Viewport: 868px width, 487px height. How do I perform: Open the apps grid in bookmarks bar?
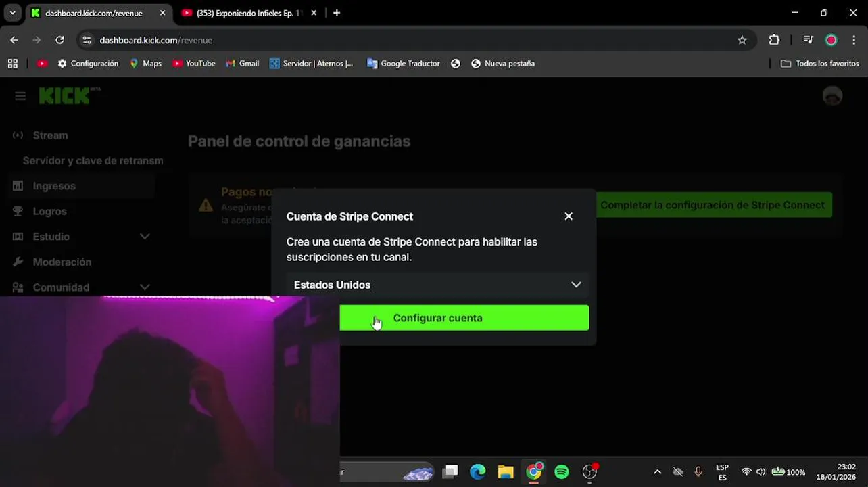12,64
